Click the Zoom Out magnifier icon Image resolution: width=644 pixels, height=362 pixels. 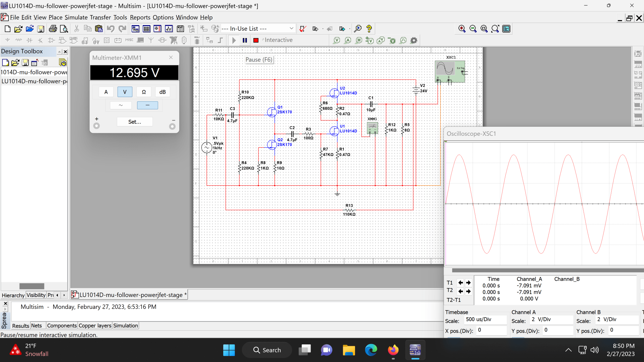click(x=473, y=29)
